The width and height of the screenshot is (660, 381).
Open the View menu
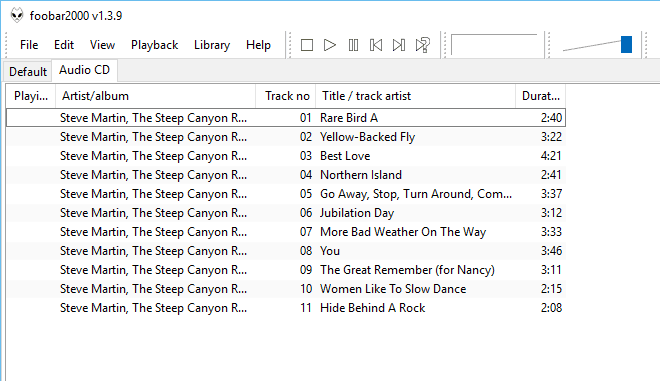(102, 45)
